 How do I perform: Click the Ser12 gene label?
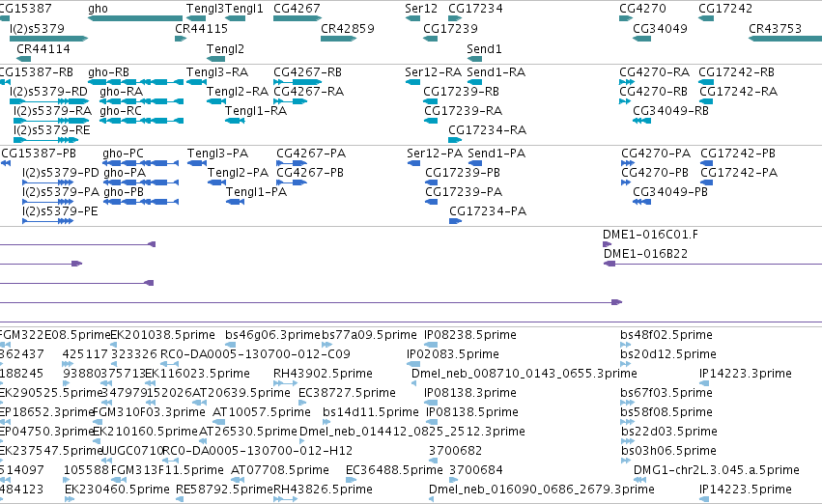click(x=421, y=9)
